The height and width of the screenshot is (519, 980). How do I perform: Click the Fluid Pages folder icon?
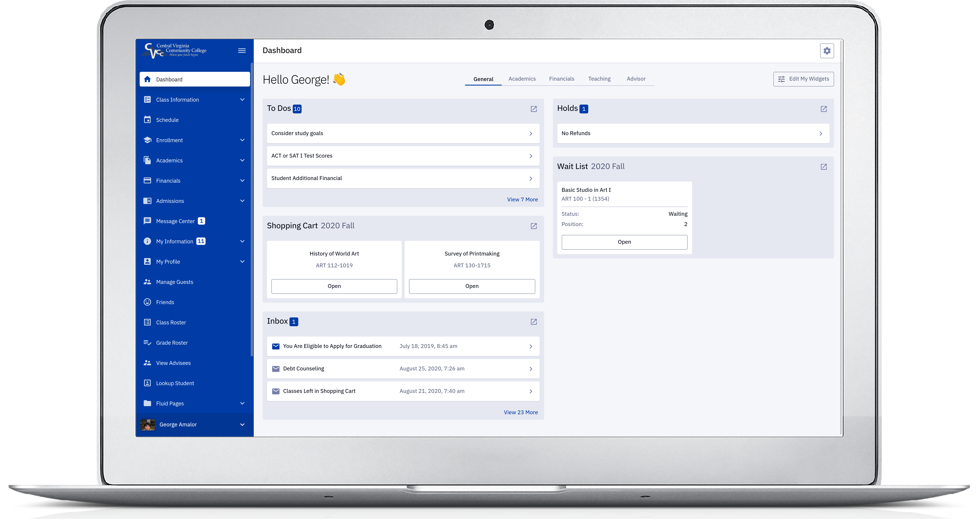pos(147,403)
